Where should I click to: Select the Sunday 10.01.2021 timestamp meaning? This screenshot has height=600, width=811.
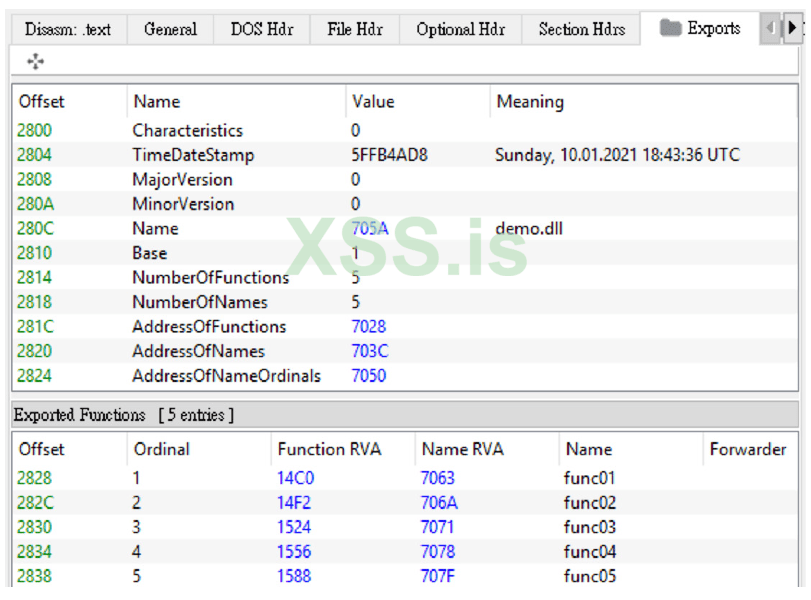pos(618,155)
